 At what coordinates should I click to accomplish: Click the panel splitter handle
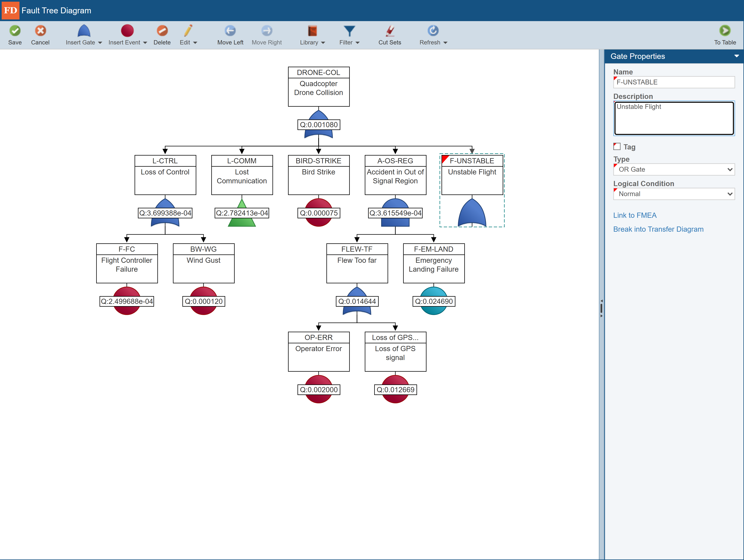tap(601, 308)
